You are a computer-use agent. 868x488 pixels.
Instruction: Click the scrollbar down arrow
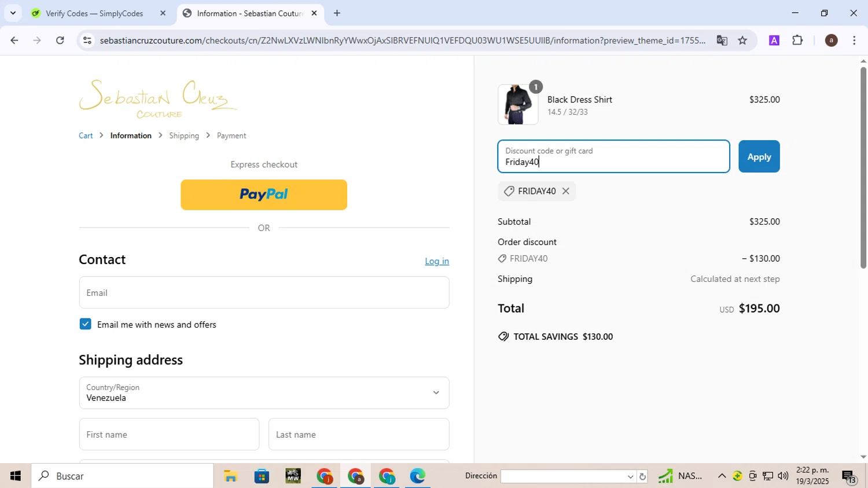(863, 457)
